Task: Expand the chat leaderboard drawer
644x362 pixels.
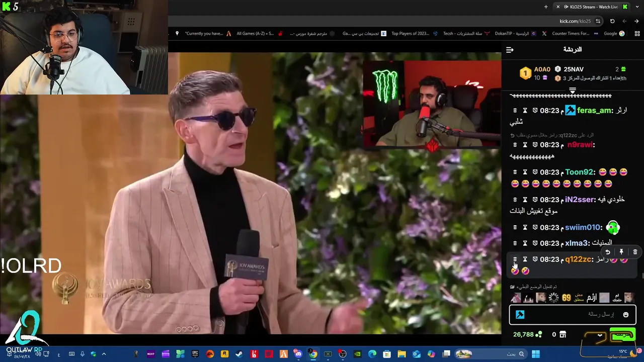Action: pyautogui.click(x=572, y=90)
